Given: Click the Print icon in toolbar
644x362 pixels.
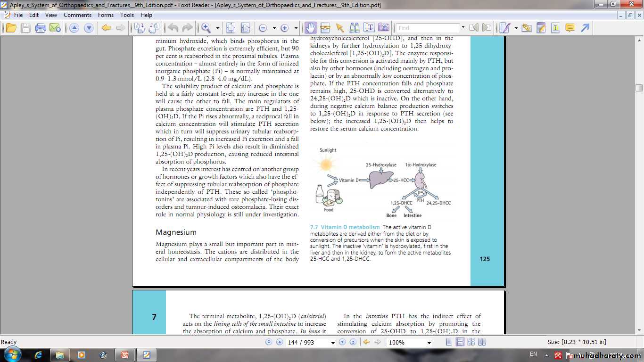Looking at the screenshot, I should tap(41, 28).
